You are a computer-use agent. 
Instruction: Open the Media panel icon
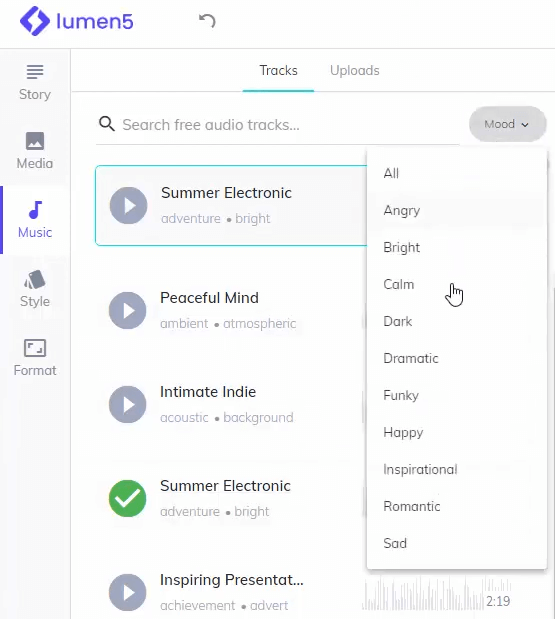pos(35,141)
